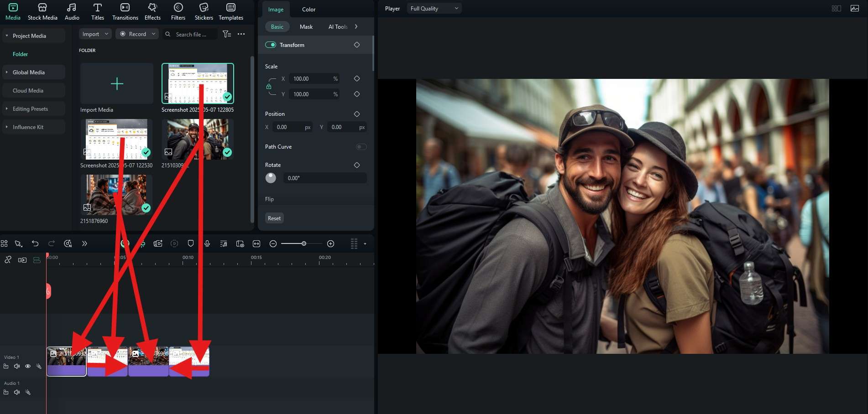Toggle the Scale aspect ratio lock
This screenshot has height=414, width=868.
269,87
